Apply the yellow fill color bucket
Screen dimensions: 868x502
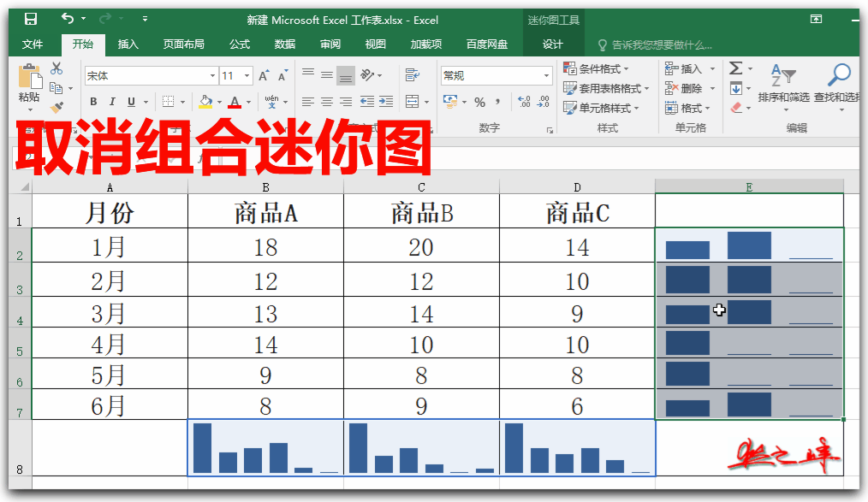click(205, 102)
